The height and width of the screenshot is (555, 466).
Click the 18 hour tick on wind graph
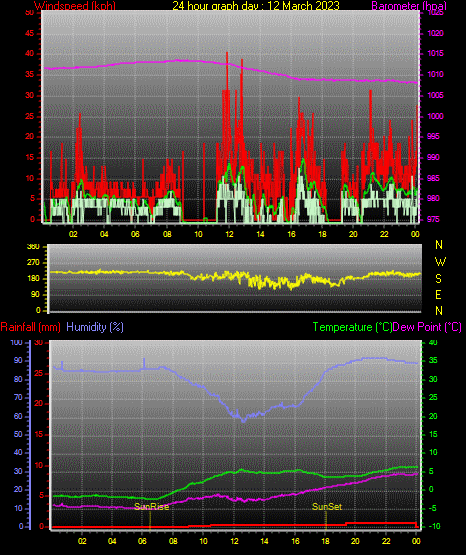(322, 234)
